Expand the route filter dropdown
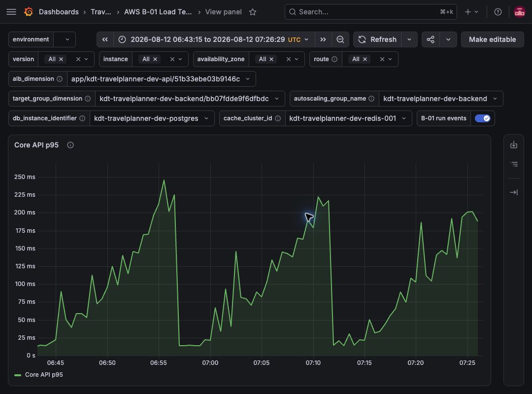Image resolution: width=532 pixels, height=394 pixels. (x=390, y=59)
